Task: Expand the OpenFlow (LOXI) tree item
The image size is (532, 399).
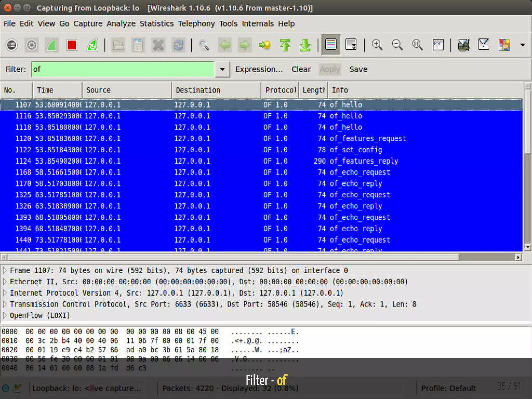Action: pyautogui.click(x=5, y=315)
